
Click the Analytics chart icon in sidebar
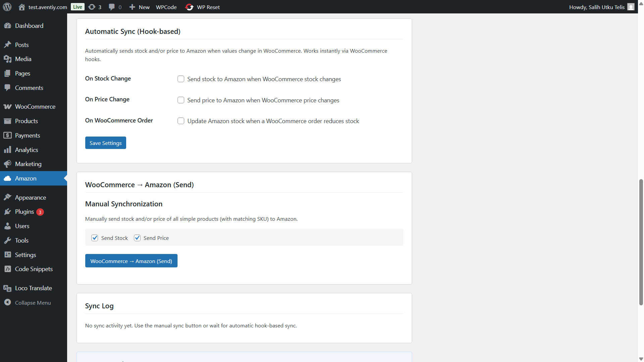click(x=7, y=150)
